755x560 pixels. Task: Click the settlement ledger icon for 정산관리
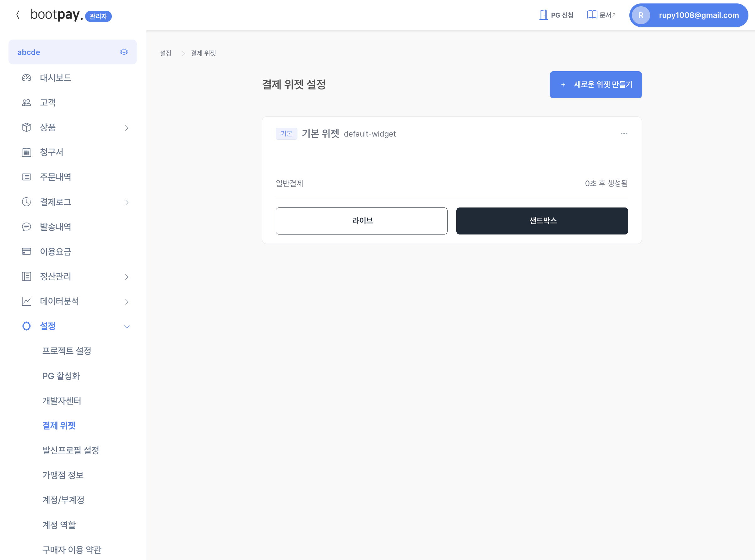[26, 276]
